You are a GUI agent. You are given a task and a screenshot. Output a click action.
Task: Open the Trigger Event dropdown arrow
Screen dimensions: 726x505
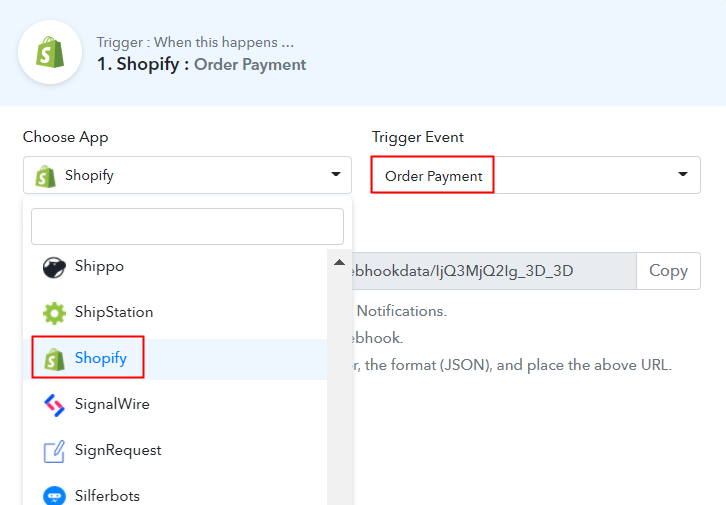(682, 175)
